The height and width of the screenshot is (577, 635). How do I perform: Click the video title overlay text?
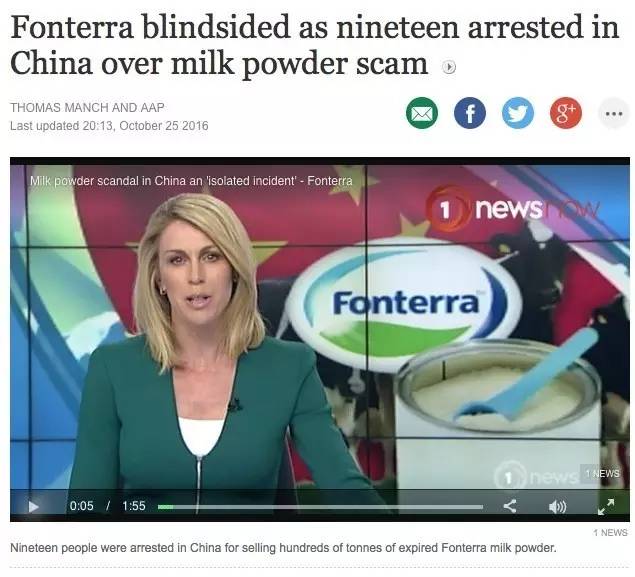[191, 181]
